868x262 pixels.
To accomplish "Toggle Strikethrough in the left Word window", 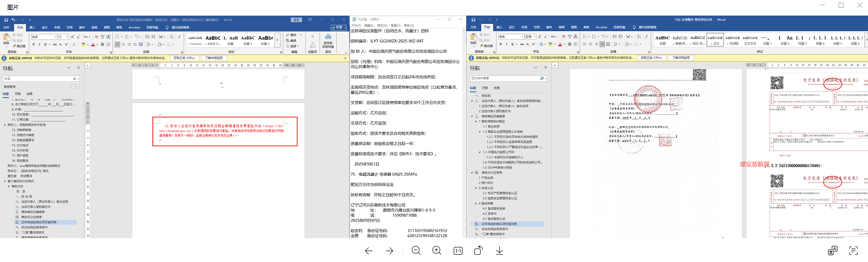I will click(55, 44).
